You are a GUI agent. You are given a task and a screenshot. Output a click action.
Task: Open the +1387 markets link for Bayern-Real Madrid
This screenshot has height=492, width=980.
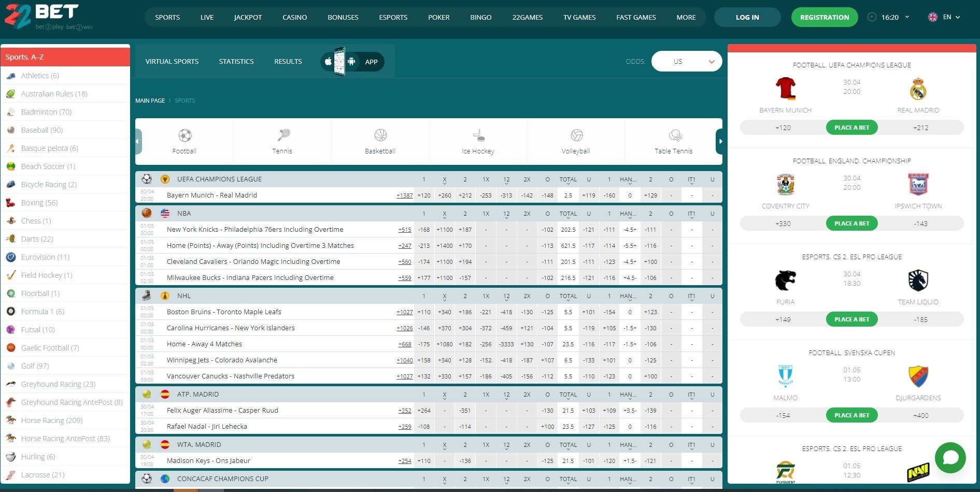[404, 195]
